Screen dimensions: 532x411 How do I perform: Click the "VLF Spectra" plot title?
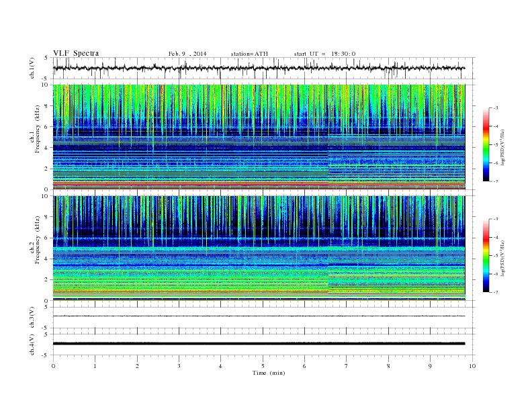pos(76,53)
